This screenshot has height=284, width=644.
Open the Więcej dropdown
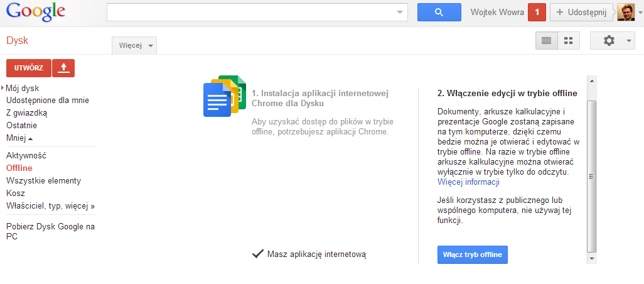(x=134, y=46)
